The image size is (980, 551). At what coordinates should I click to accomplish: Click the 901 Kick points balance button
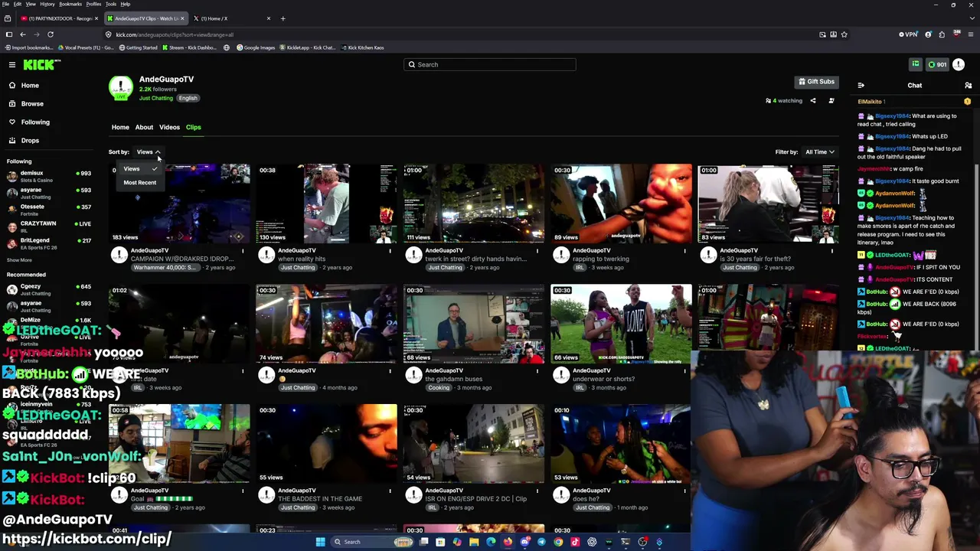pos(937,64)
